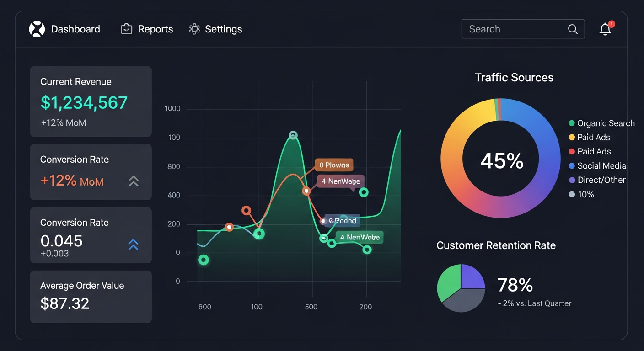Open the notification bell
Screen dimensions: 644x351
pos(605,29)
